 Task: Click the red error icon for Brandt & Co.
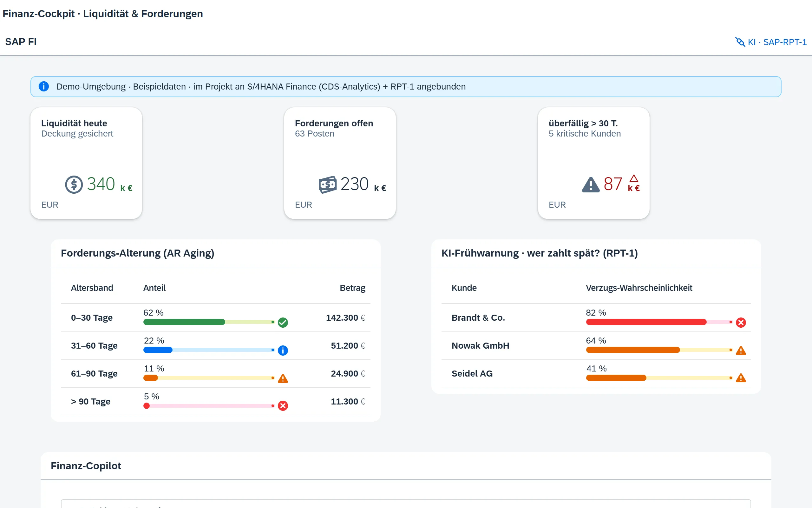coord(741,323)
